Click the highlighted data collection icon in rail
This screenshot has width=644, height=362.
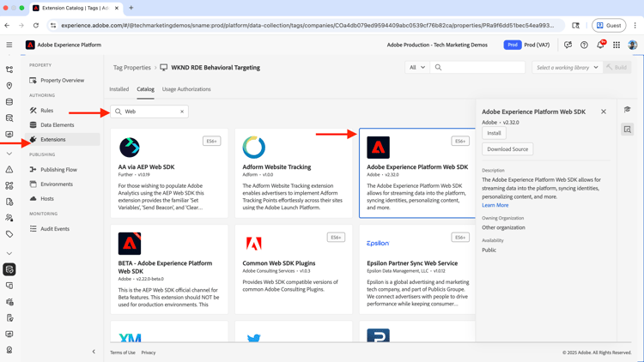(9, 269)
